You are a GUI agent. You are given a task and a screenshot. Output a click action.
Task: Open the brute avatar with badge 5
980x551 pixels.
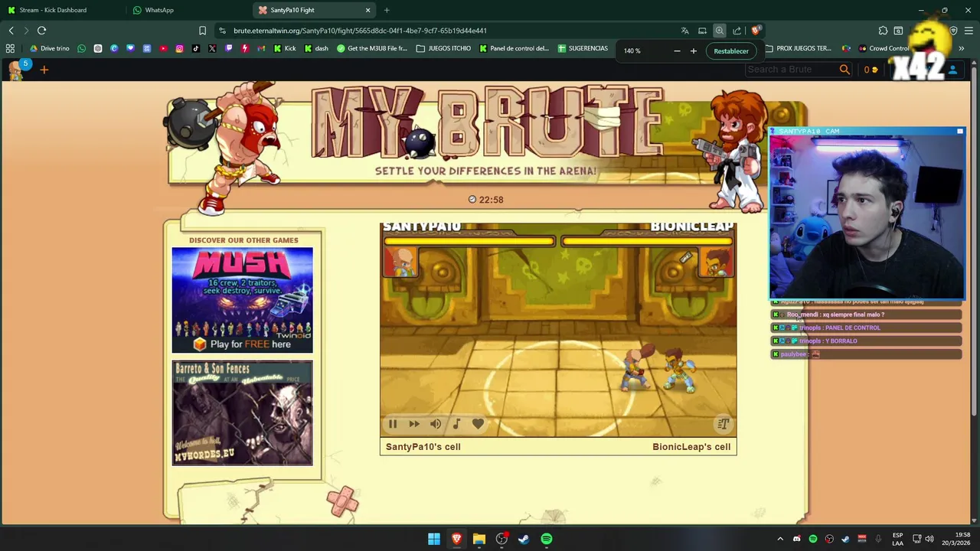coord(16,70)
